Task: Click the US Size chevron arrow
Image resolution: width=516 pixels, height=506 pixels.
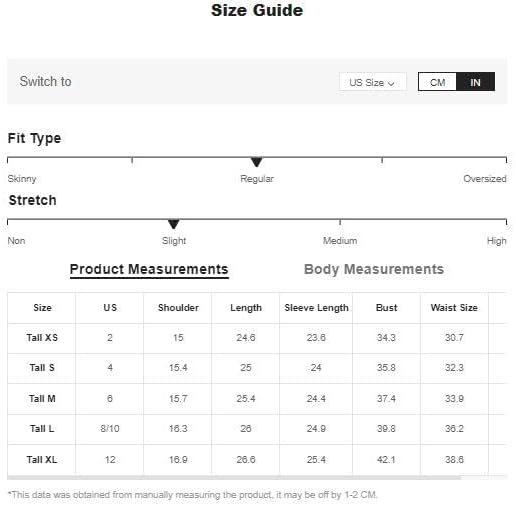Action: click(x=391, y=83)
